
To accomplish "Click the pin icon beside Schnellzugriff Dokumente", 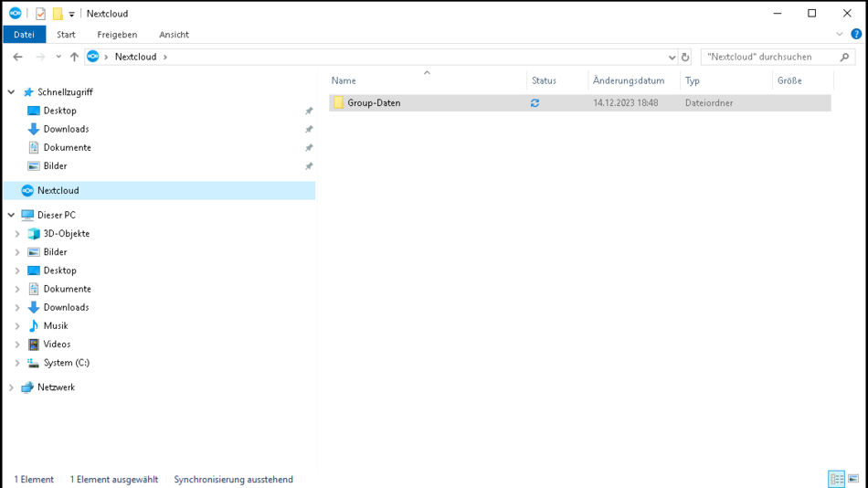I will click(309, 148).
